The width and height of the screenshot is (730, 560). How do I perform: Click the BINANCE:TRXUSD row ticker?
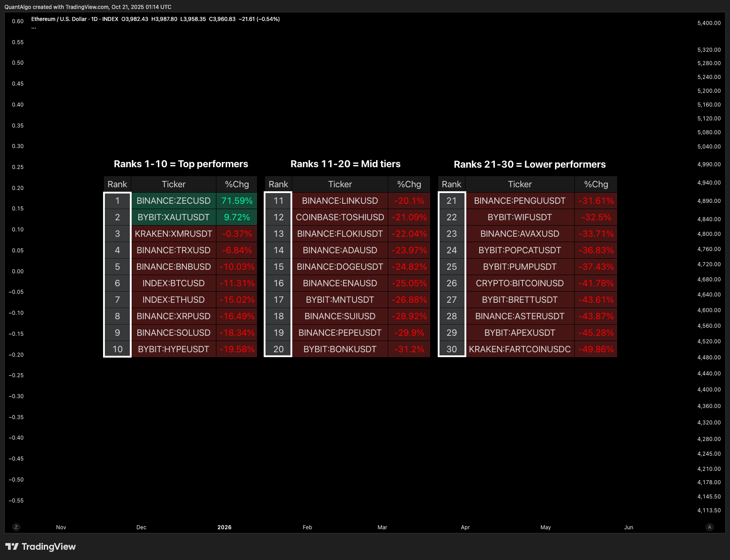pos(174,250)
